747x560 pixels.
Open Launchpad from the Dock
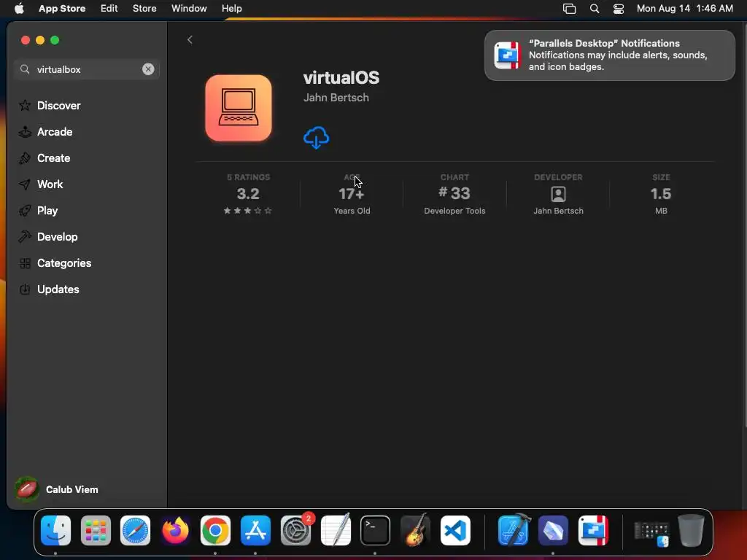point(96,530)
